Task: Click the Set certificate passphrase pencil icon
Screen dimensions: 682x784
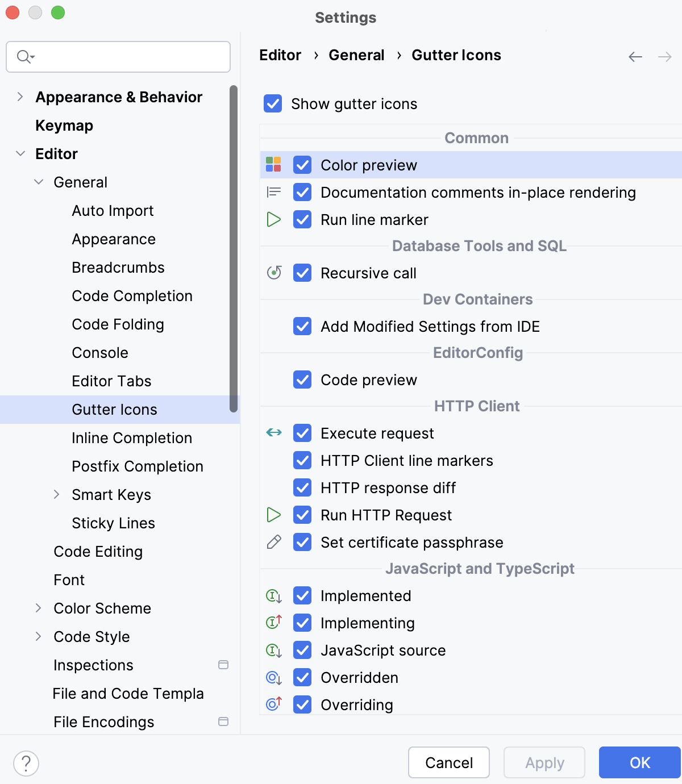Action: coord(273,542)
